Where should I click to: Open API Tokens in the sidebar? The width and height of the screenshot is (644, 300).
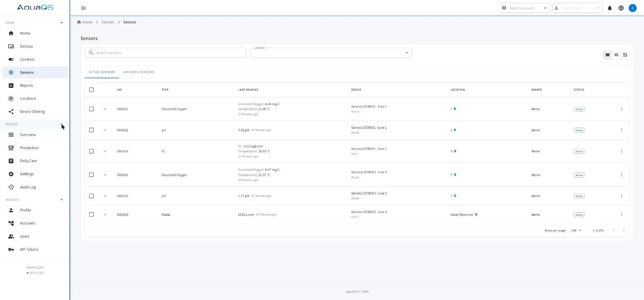point(35,250)
